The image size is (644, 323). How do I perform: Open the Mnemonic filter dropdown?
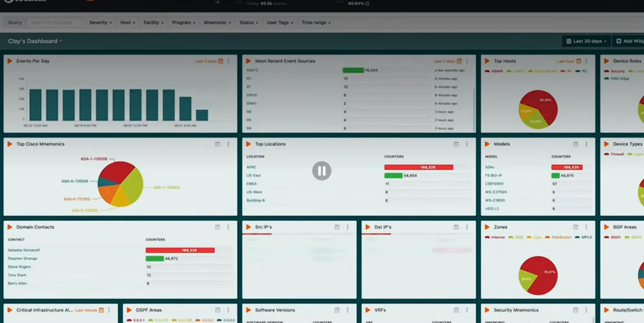(x=217, y=23)
